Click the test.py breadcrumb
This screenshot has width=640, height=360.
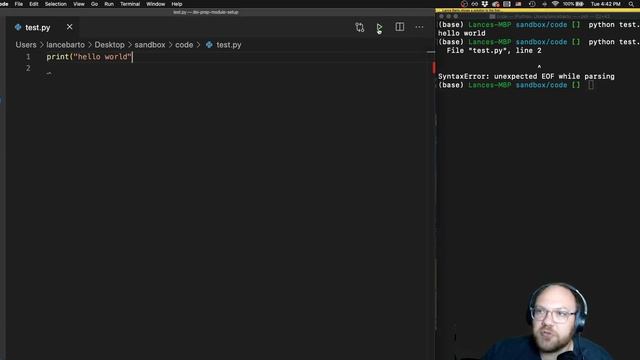coord(229,45)
